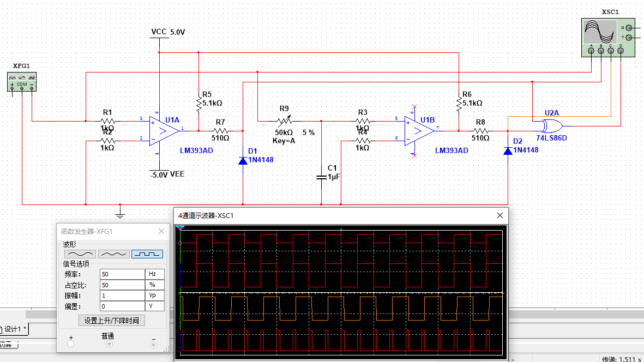Select the XFG1 function generator instrument
The image size is (644, 362).
pyautogui.click(x=22, y=81)
